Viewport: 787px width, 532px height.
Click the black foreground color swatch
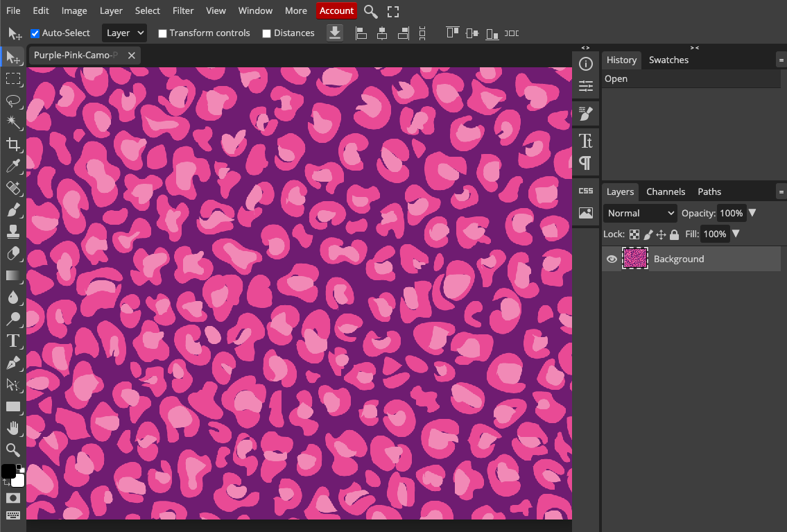pyautogui.click(x=8, y=471)
